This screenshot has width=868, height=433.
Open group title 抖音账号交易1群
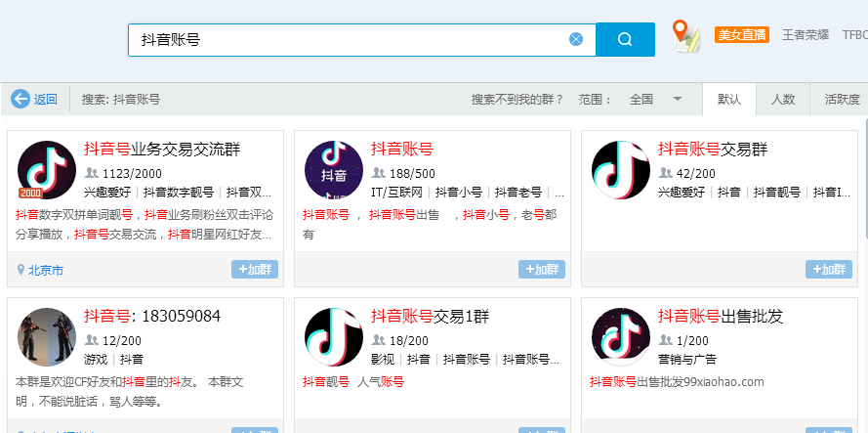431,316
